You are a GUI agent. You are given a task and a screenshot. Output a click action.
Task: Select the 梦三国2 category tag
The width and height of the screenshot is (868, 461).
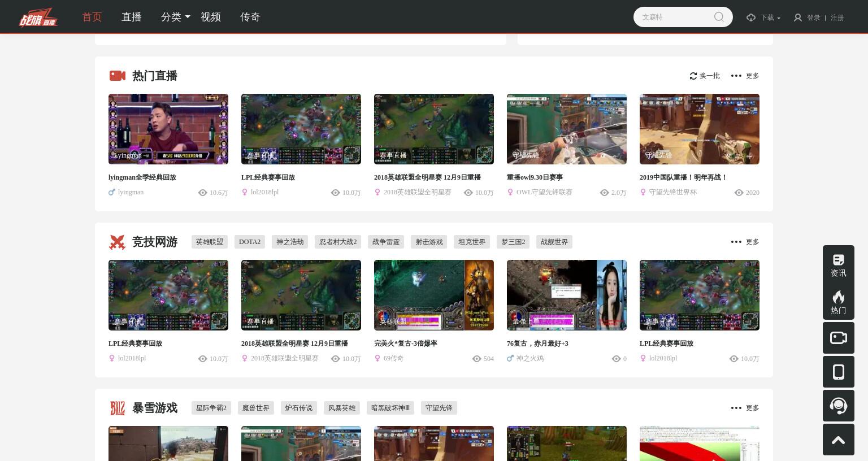click(513, 242)
